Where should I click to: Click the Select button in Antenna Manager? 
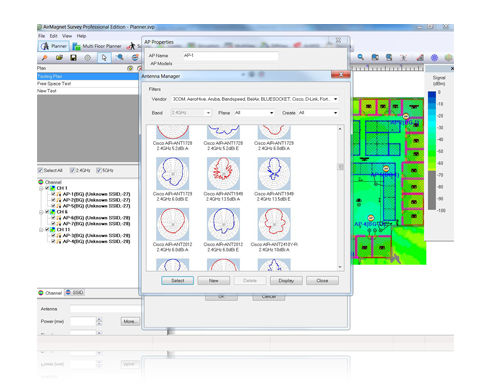pos(178,281)
